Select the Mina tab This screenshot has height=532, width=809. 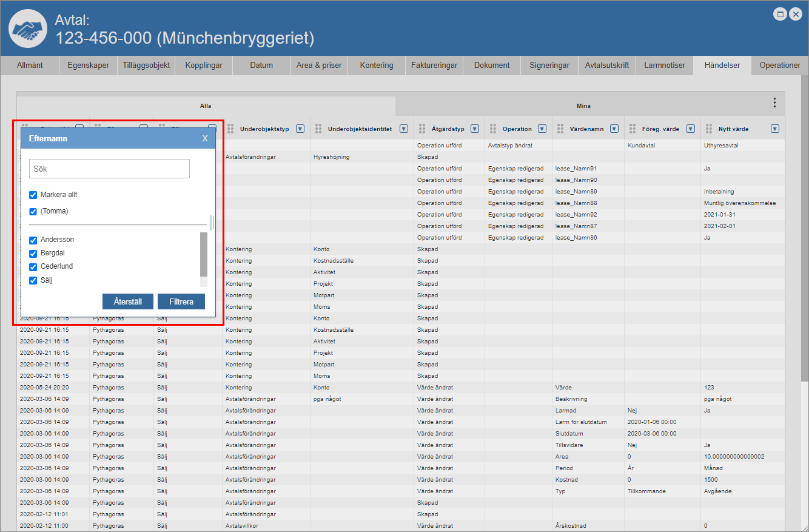(583, 106)
